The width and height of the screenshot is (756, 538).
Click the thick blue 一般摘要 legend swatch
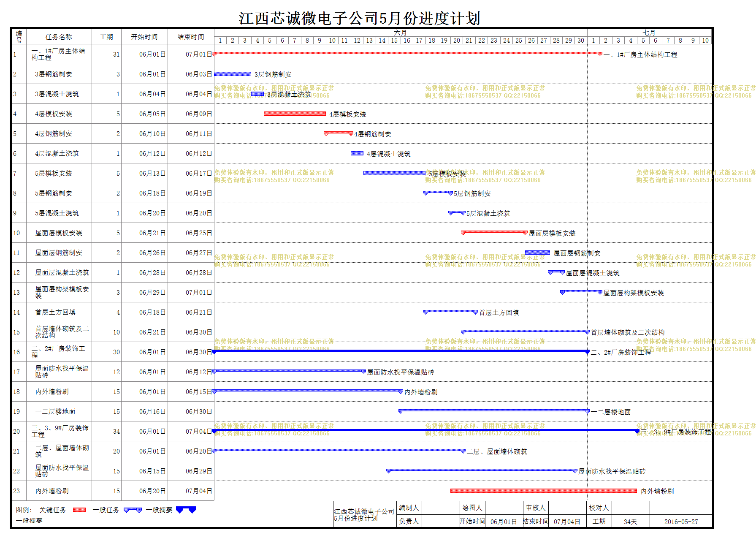[x=186, y=510]
